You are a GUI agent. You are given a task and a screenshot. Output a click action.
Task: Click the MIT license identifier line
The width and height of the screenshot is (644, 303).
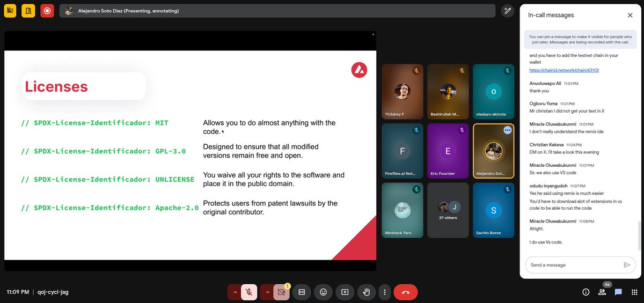click(94, 123)
